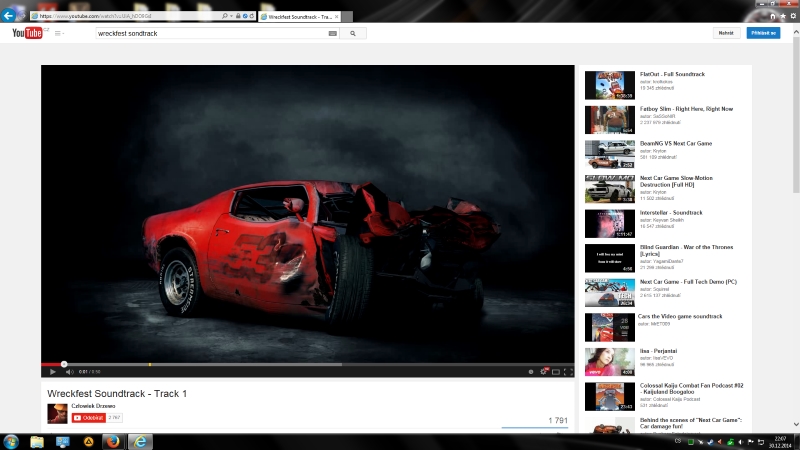
Task: Open the Perjantai music video link
Action: click(658, 352)
